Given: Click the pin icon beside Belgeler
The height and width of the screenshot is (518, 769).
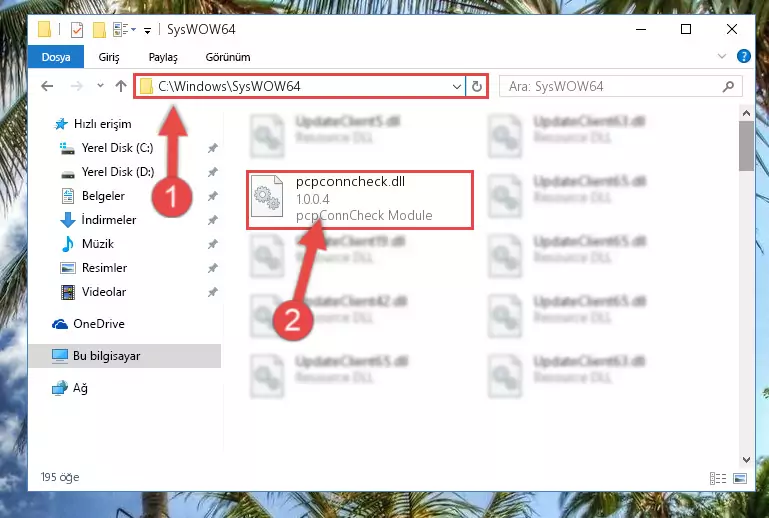Looking at the screenshot, I should [212, 196].
